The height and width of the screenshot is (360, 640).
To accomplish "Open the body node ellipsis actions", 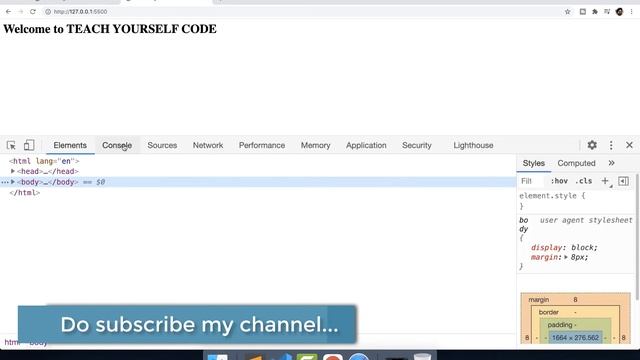I will pyautogui.click(x=4, y=182).
